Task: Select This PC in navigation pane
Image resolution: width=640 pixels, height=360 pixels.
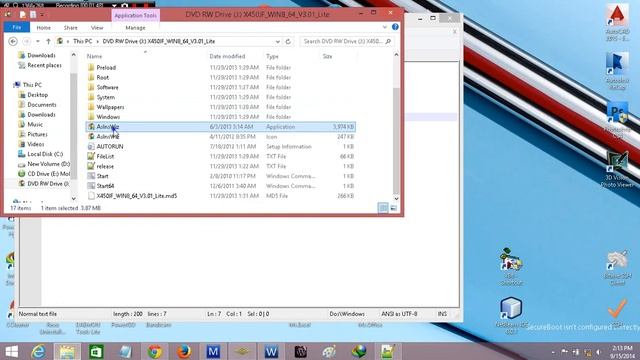Action: pyautogui.click(x=32, y=85)
